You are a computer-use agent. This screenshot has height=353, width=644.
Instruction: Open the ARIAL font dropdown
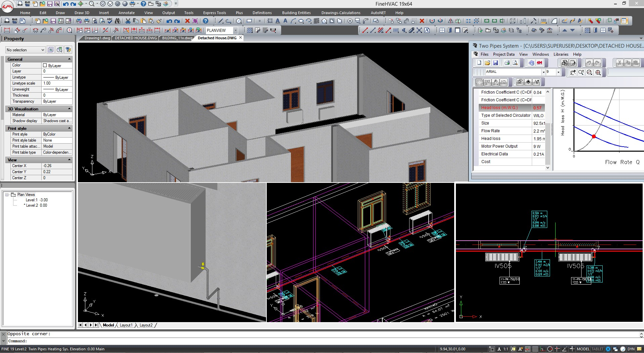click(543, 72)
